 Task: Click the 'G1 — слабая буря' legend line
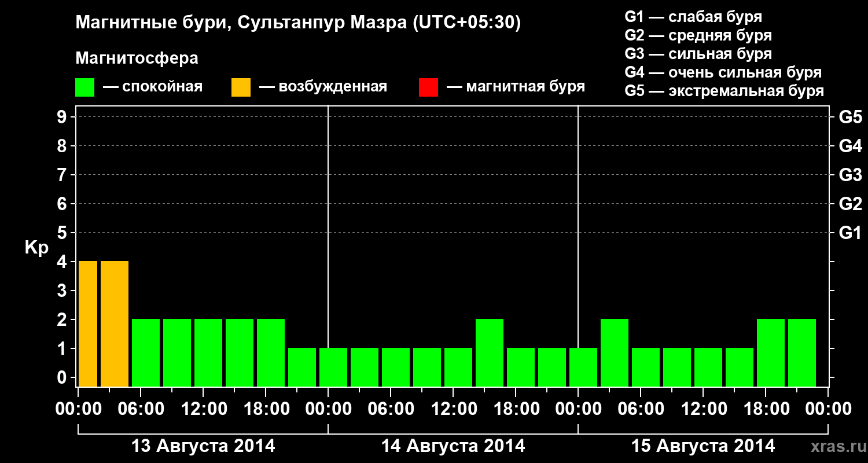pyautogui.click(x=693, y=17)
